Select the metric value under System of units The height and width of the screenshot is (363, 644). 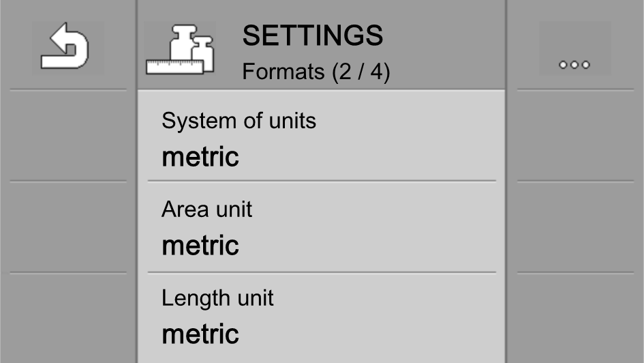(200, 157)
